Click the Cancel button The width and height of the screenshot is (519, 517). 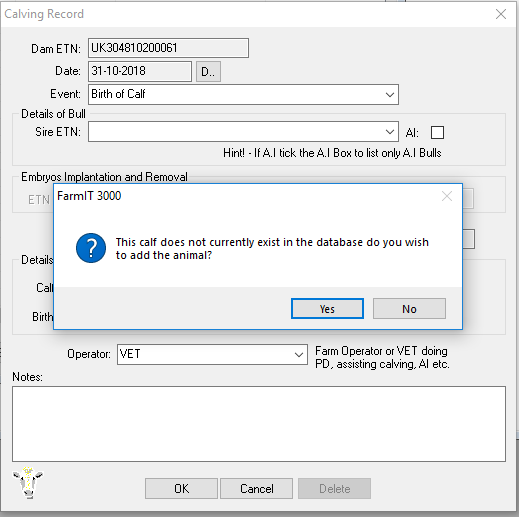256,489
